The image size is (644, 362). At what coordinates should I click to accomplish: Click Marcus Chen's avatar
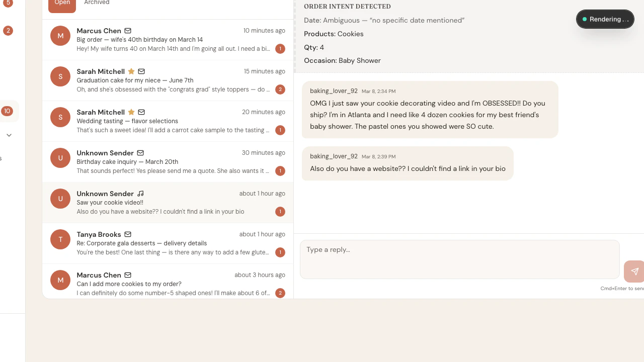click(x=60, y=36)
